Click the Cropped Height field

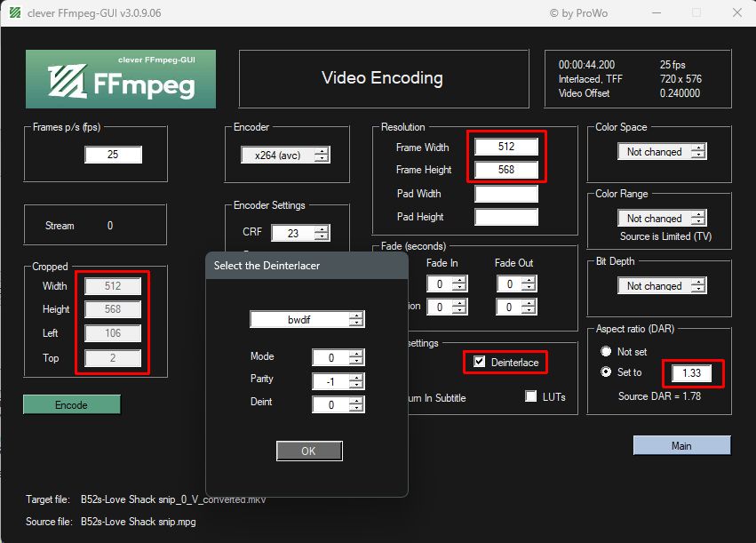113,309
